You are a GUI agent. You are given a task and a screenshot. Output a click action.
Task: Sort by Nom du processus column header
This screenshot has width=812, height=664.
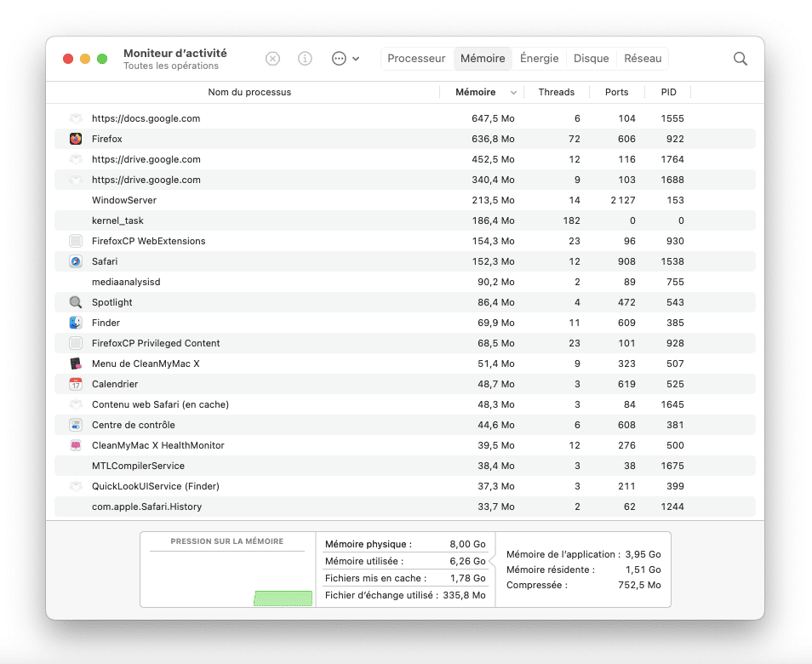click(249, 92)
